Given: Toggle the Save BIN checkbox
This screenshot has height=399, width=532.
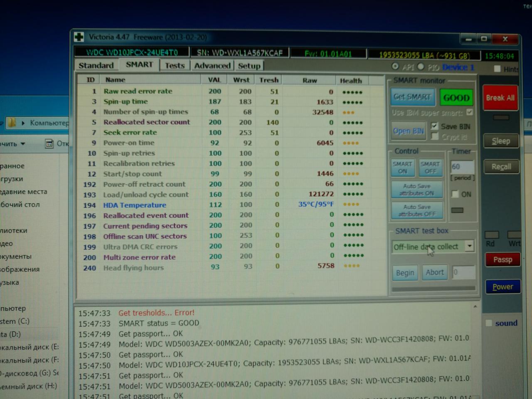Looking at the screenshot, I should tap(434, 126).
